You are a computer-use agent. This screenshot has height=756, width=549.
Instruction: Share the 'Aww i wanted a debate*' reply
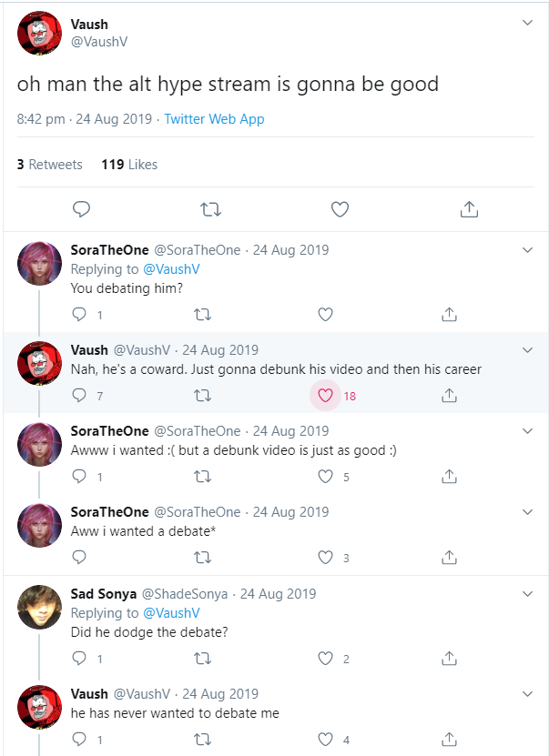tap(449, 558)
